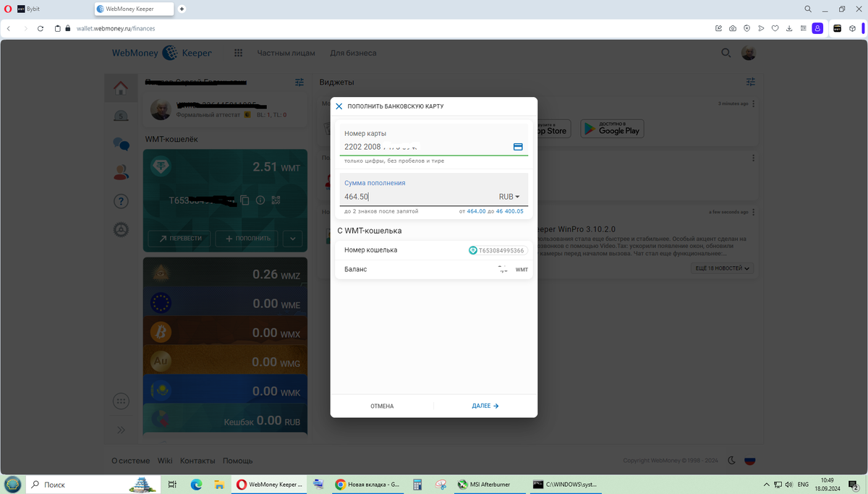
Task: Click the card icon in card number field
Action: click(518, 147)
